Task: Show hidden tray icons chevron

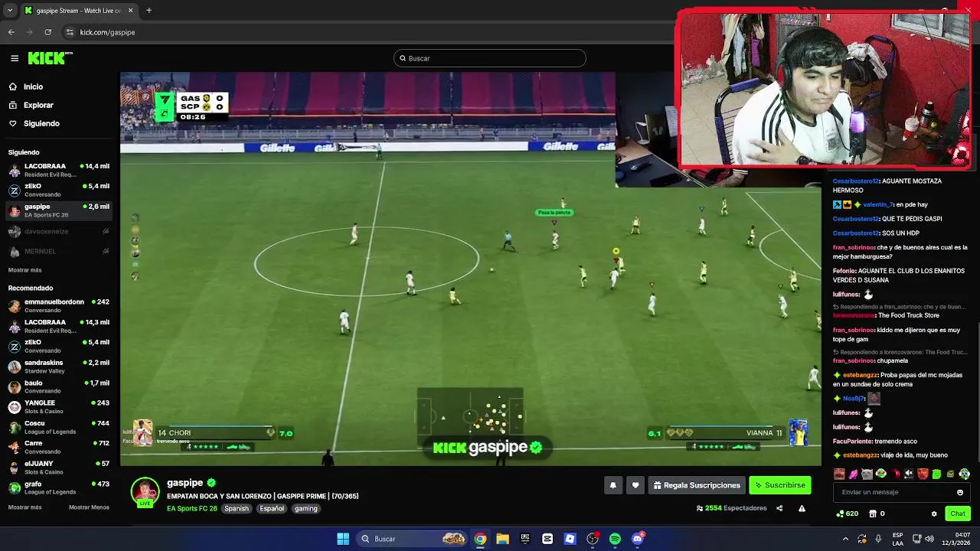Action: pos(845,539)
